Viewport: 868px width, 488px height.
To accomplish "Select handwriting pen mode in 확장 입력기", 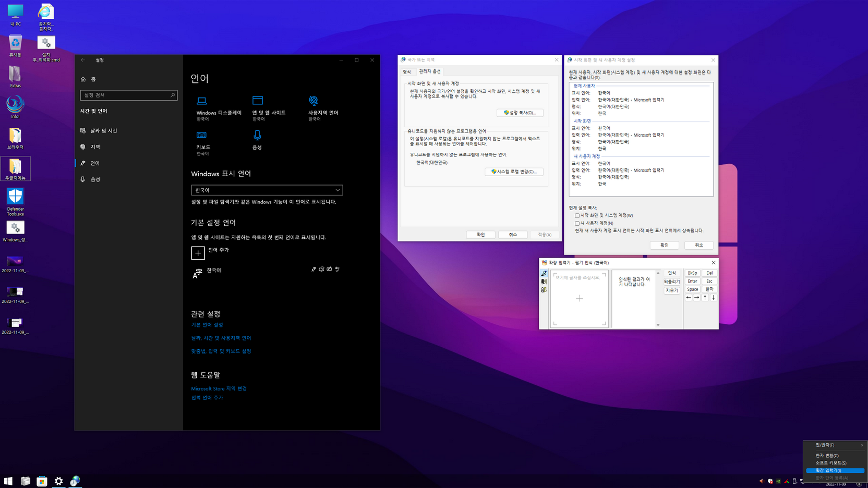I will pyautogui.click(x=544, y=273).
